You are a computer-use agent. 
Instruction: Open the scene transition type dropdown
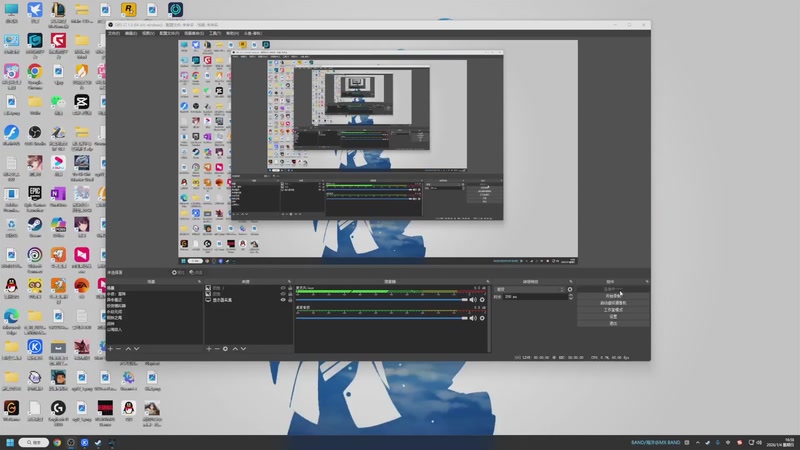pos(530,289)
